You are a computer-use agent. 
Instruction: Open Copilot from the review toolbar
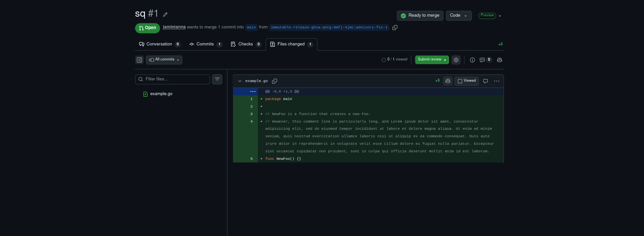coord(500,60)
